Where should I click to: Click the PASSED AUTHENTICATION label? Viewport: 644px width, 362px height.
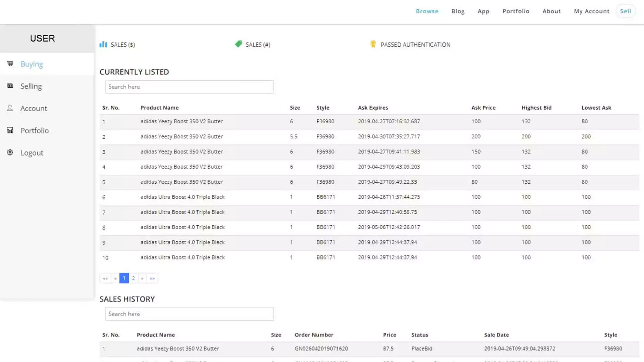[415, 45]
